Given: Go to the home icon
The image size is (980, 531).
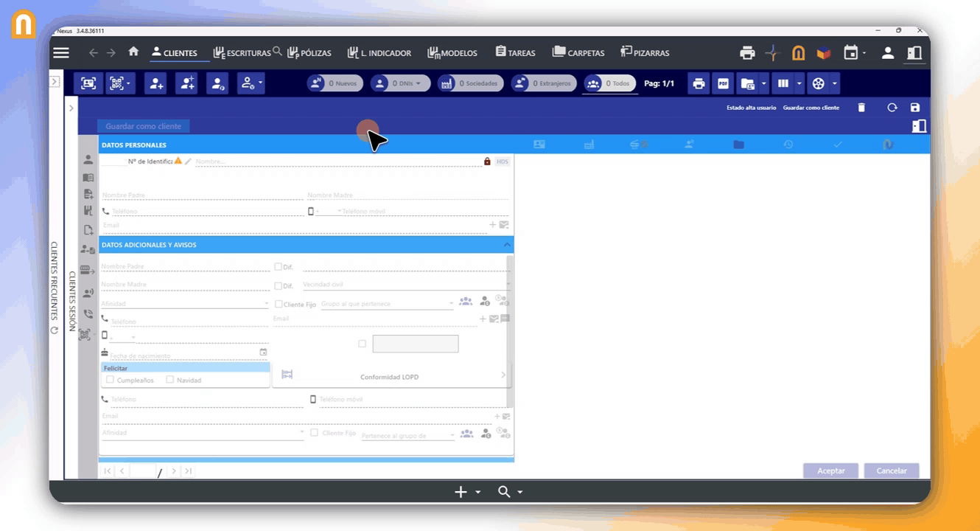Looking at the screenshot, I should pos(133,52).
